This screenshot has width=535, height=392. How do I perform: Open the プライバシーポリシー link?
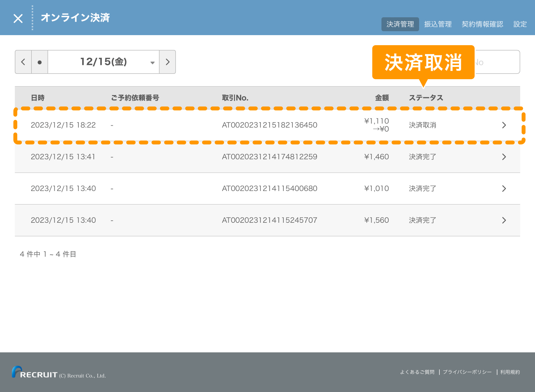[x=467, y=372]
